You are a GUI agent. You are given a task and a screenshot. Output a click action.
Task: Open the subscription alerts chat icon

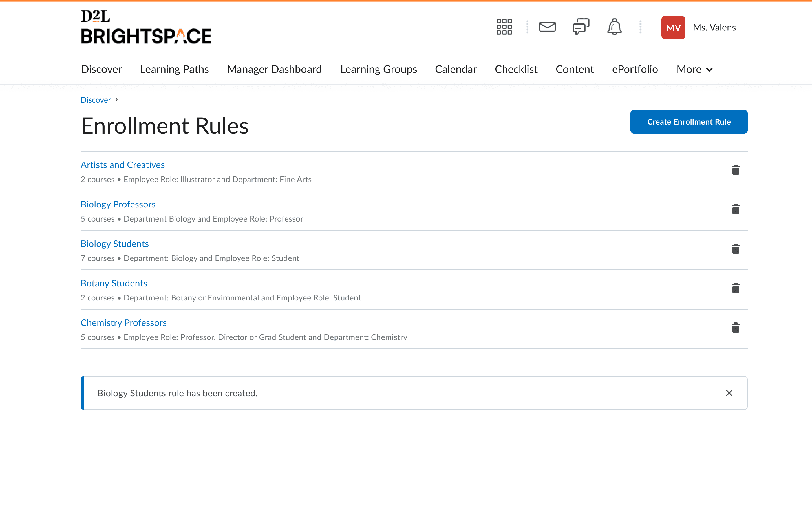click(581, 27)
